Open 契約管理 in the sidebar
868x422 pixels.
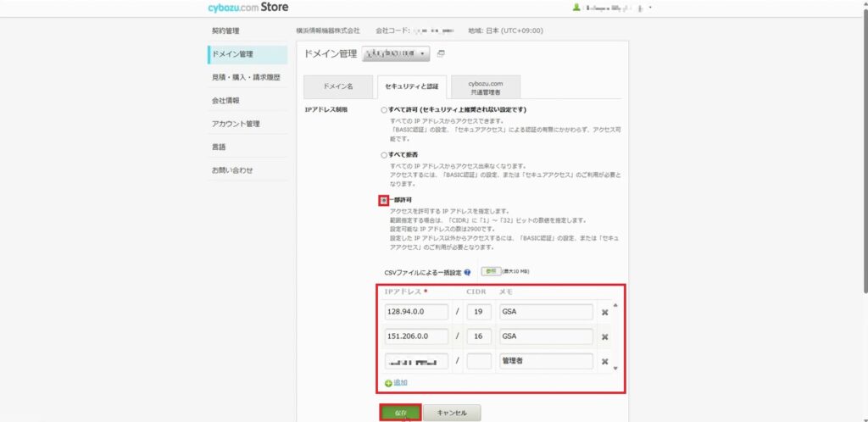227,31
